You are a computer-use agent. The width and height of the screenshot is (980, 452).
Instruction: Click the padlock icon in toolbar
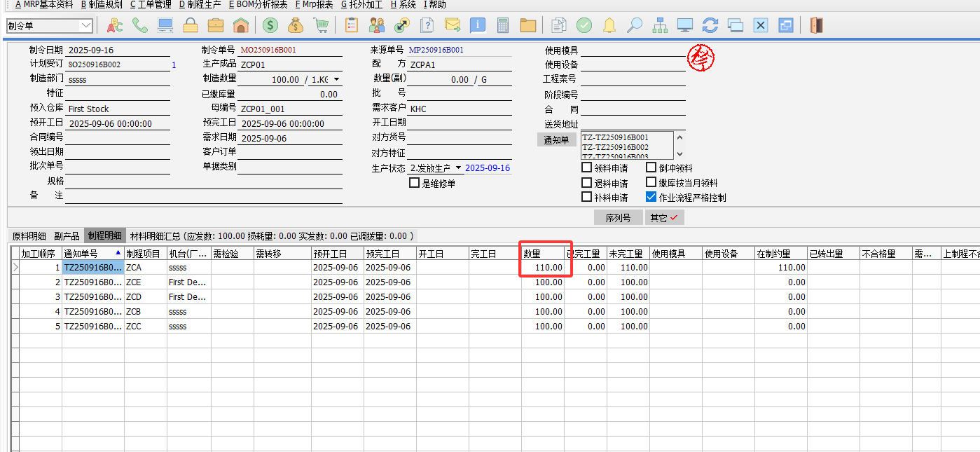click(x=191, y=26)
